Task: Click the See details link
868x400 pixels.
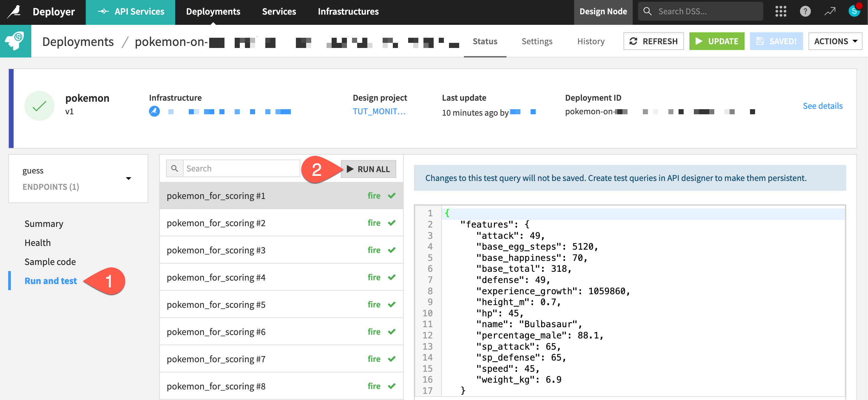Action: pos(823,106)
